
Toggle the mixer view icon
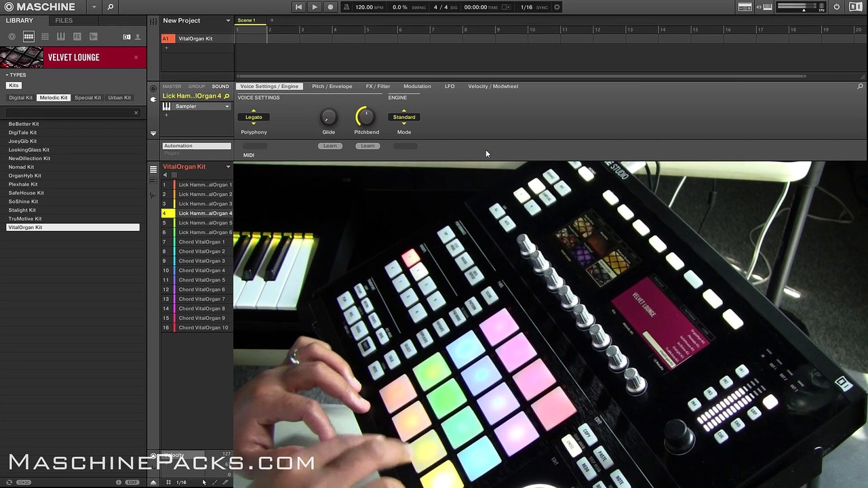click(154, 20)
